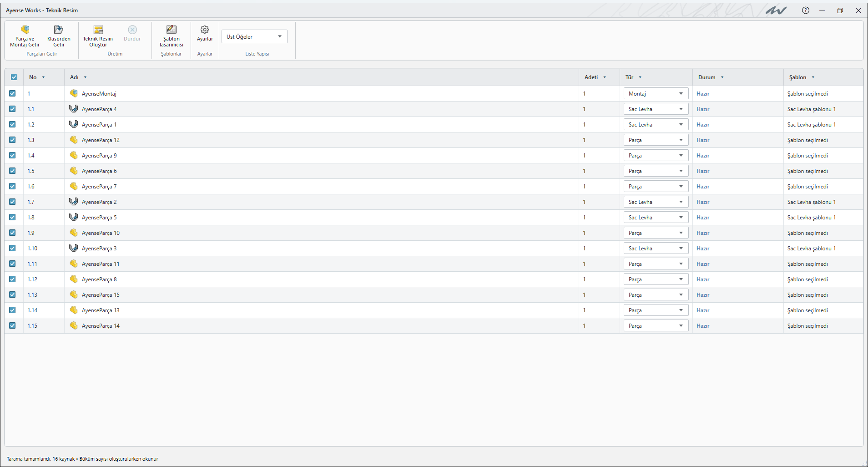The width and height of the screenshot is (868, 467).
Task: Toggle the checkbox for row 1.7
Action: (12, 202)
